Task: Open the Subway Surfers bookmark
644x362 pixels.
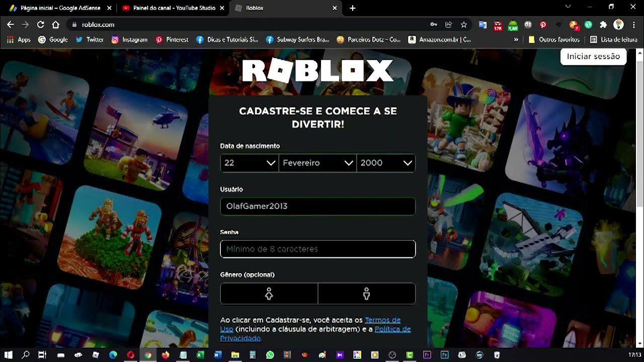Action: (x=297, y=39)
